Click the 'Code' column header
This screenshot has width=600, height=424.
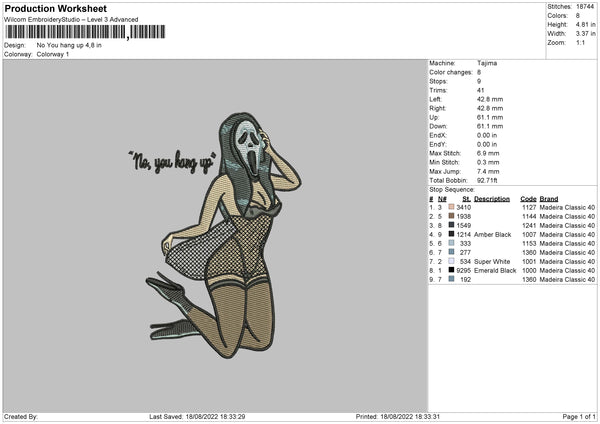528,199
